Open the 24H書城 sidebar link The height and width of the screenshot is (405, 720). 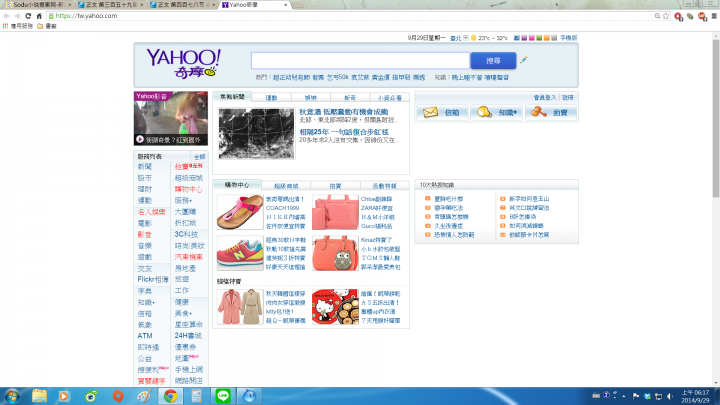click(188, 336)
